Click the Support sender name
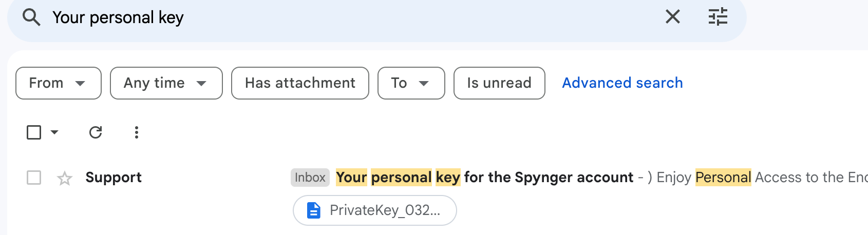The width and height of the screenshot is (868, 235). pos(114,178)
